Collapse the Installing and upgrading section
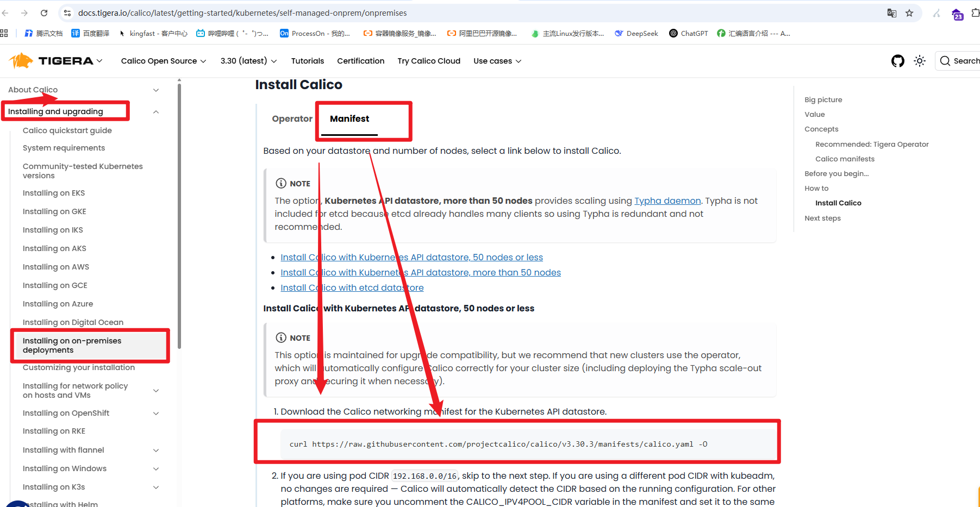This screenshot has height=507, width=980. (x=156, y=111)
